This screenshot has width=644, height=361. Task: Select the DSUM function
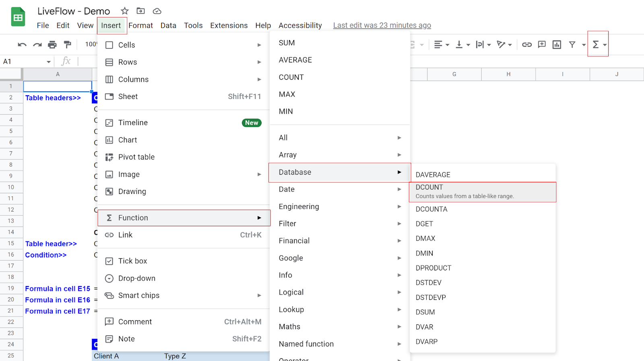(483, 312)
